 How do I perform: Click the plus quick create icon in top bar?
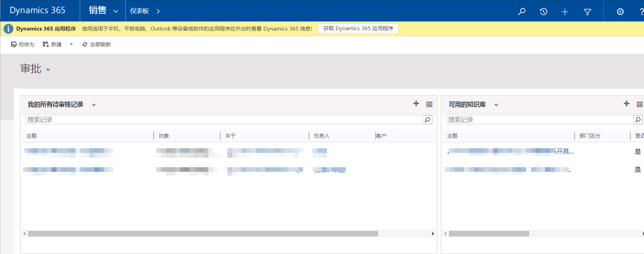[x=565, y=12]
